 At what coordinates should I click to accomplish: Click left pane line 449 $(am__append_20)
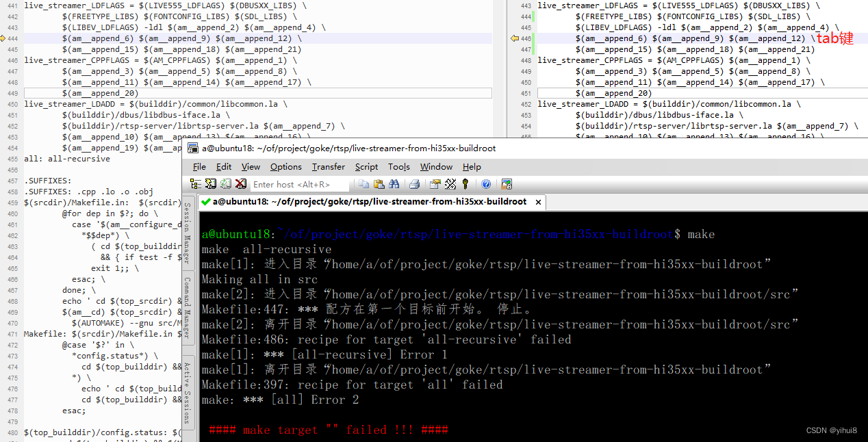(x=100, y=93)
